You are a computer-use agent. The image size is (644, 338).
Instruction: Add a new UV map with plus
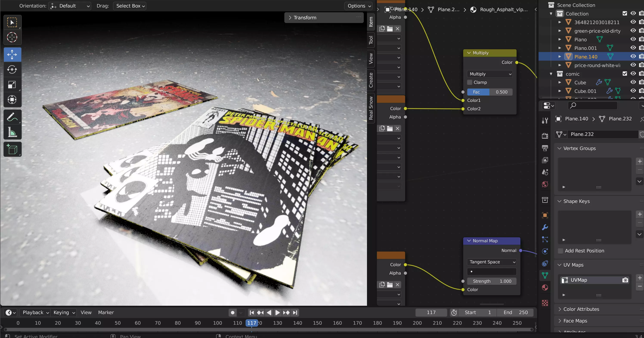click(x=640, y=278)
